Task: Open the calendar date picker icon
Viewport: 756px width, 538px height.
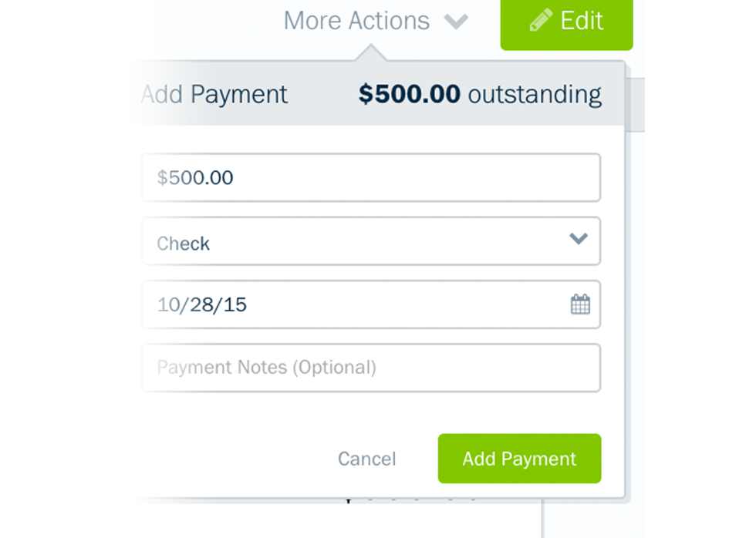Action: [580, 304]
